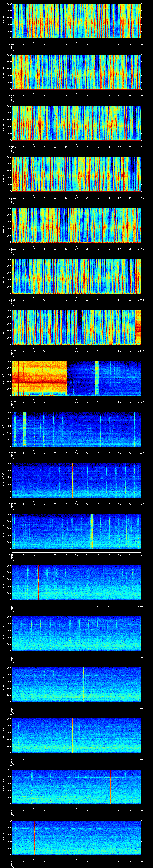153x868 pixels.
Task: Click the "48:00" end time label
Action: pos(141,861)
